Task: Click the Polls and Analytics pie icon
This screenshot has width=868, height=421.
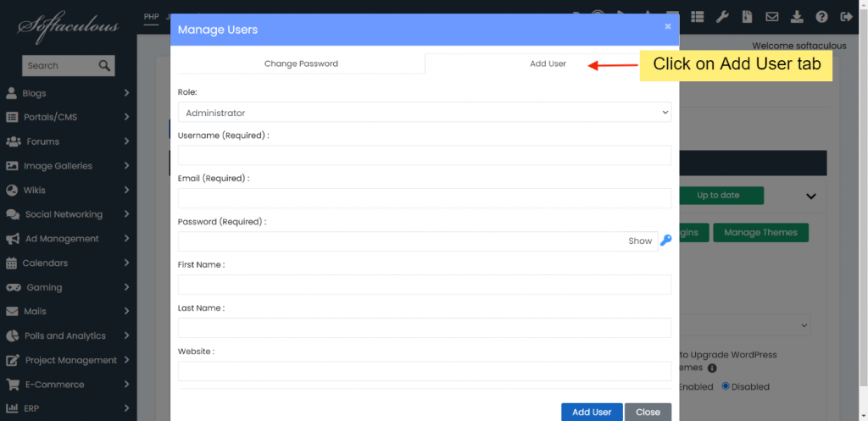Action: [12, 335]
